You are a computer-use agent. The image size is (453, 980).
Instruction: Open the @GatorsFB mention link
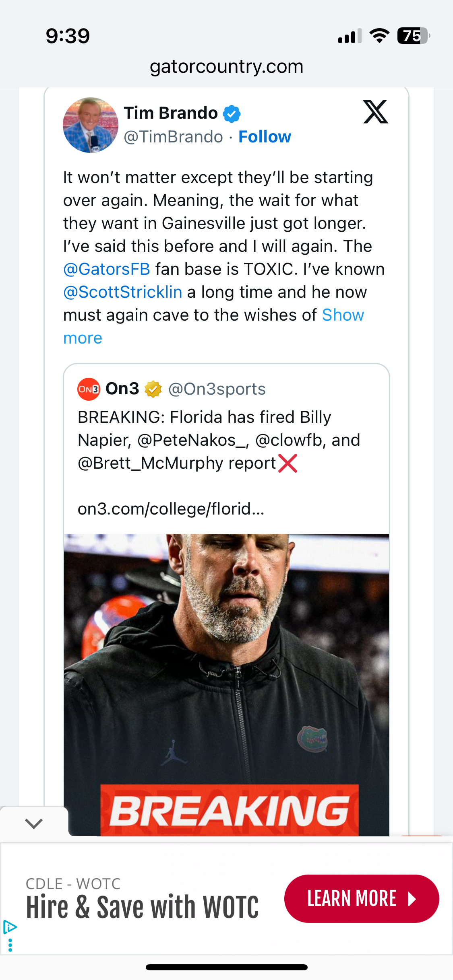[x=107, y=269]
